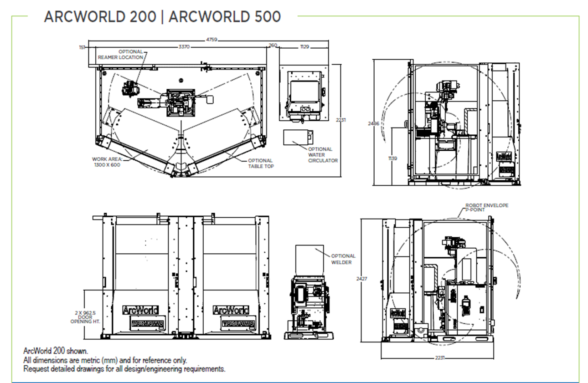Click the ArcWorld logo on the left door
The height and width of the screenshot is (383, 588).
pyautogui.click(x=140, y=310)
